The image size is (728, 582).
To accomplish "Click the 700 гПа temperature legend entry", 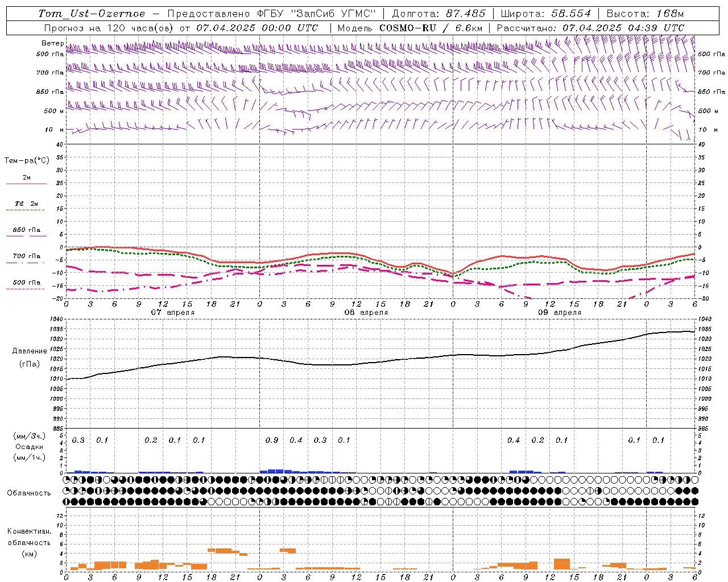I will [26, 256].
